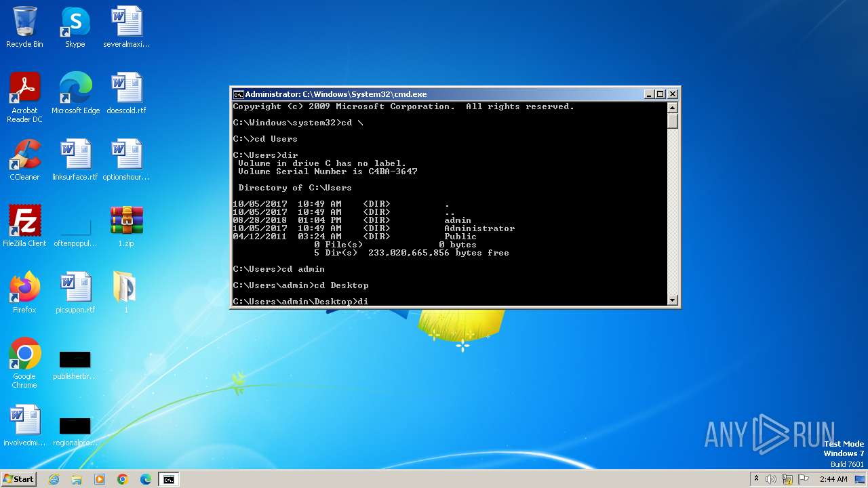The height and width of the screenshot is (488, 868).
Task: Open the 2:44 AM taskbar clock
Action: [x=833, y=479]
